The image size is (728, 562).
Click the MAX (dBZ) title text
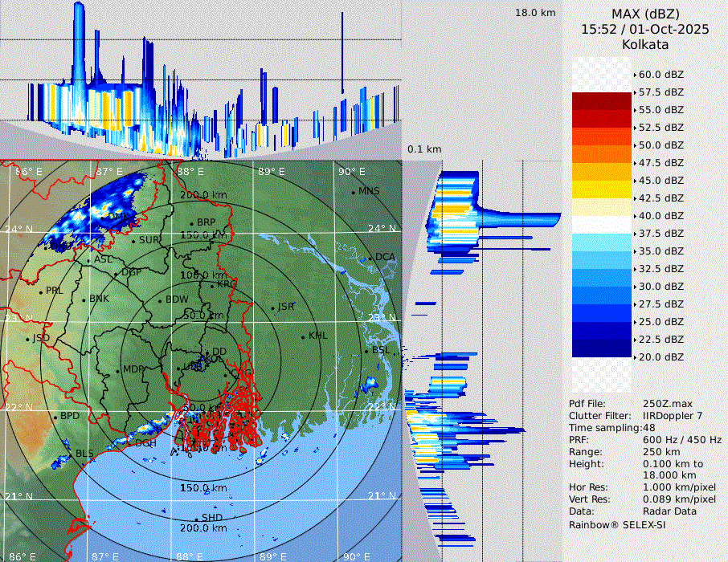pyautogui.click(x=645, y=14)
